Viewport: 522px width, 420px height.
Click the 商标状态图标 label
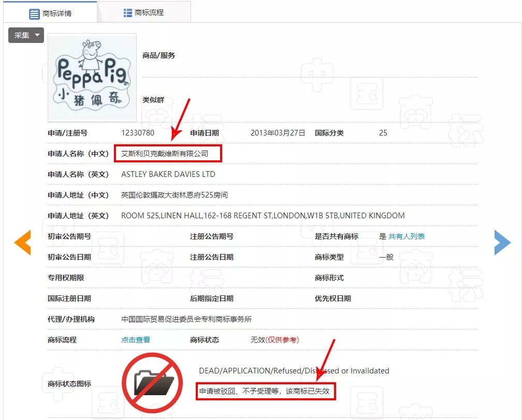click(69, 384)
